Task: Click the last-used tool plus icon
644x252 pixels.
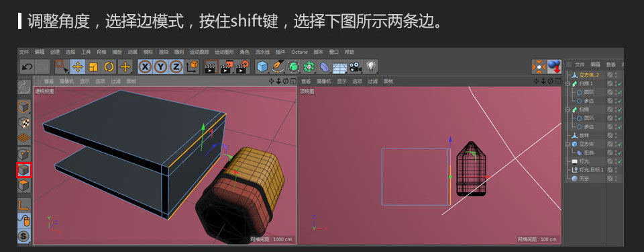Action: coord(125,67)
